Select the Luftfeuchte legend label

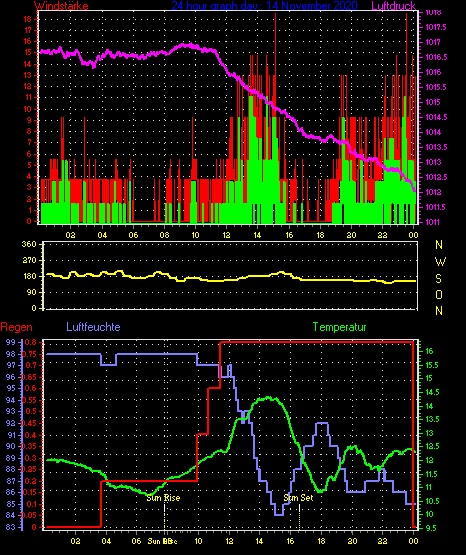(x=93, y=327)
